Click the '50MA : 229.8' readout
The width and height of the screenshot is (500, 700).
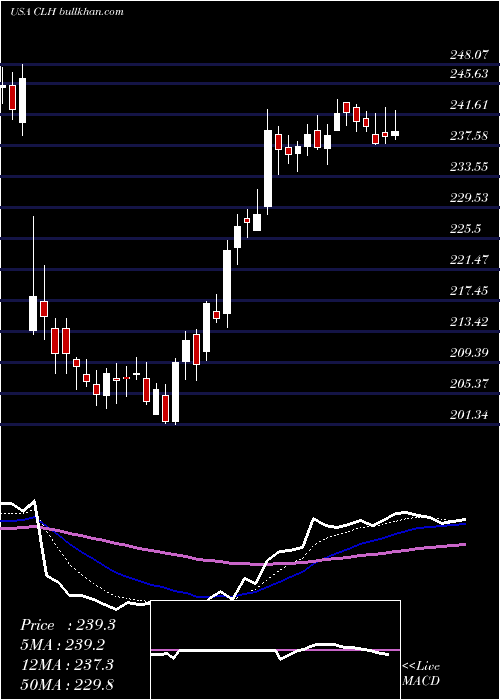click(x=66, y=685)
